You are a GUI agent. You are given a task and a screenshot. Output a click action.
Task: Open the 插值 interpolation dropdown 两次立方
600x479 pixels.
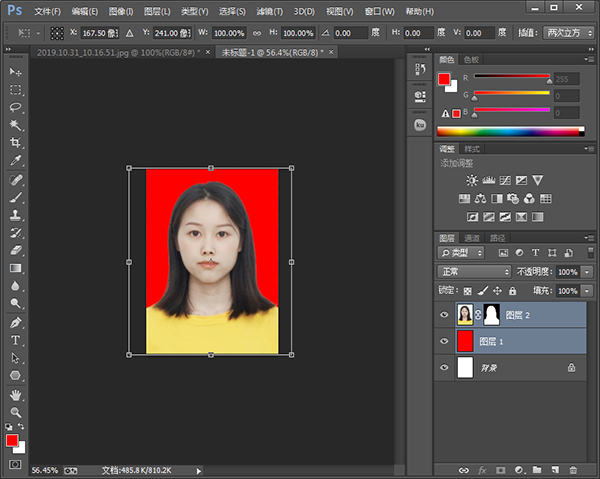pyautogui.click(x=567, y=33)
